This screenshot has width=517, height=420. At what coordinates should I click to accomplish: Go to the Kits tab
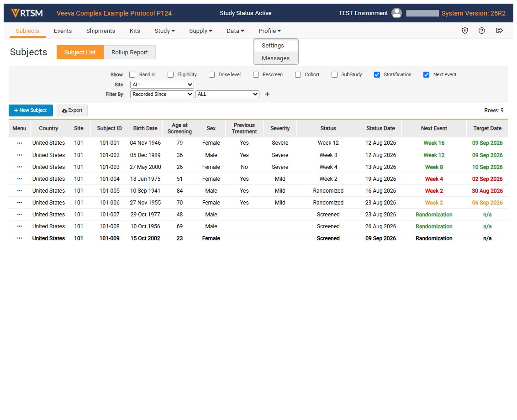135,31
